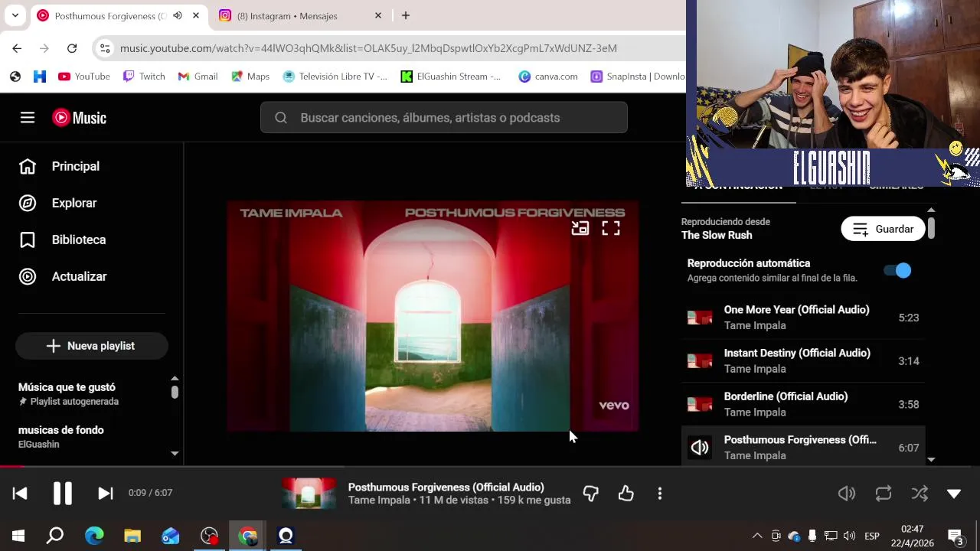The height and width of the screenshot is (551, 980).
Task: Skip to next track
Action: (106, 494)
